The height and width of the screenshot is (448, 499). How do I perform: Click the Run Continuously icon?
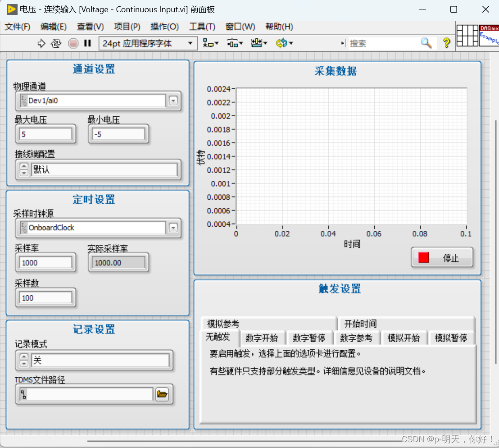(x=55, y=43)
